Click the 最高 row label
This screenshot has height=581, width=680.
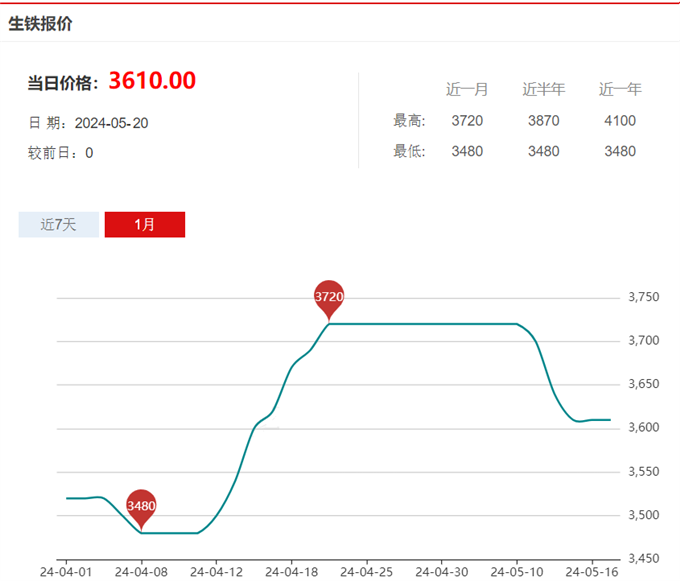point(409,121)
